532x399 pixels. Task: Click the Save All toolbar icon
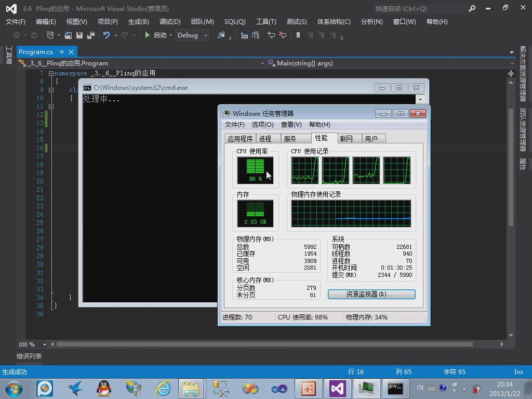click(90, 35)
